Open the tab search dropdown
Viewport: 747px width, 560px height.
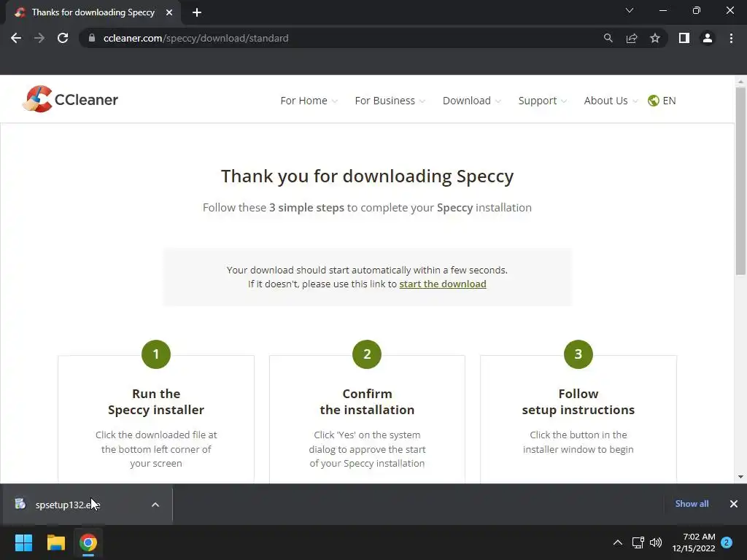630,10
